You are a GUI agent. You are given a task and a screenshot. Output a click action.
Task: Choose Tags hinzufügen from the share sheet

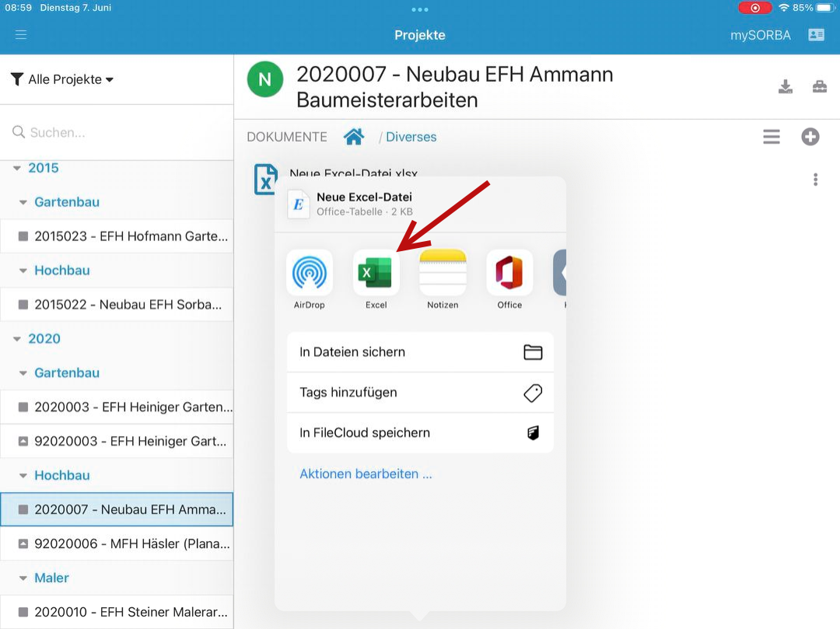[x=420, y=393]
